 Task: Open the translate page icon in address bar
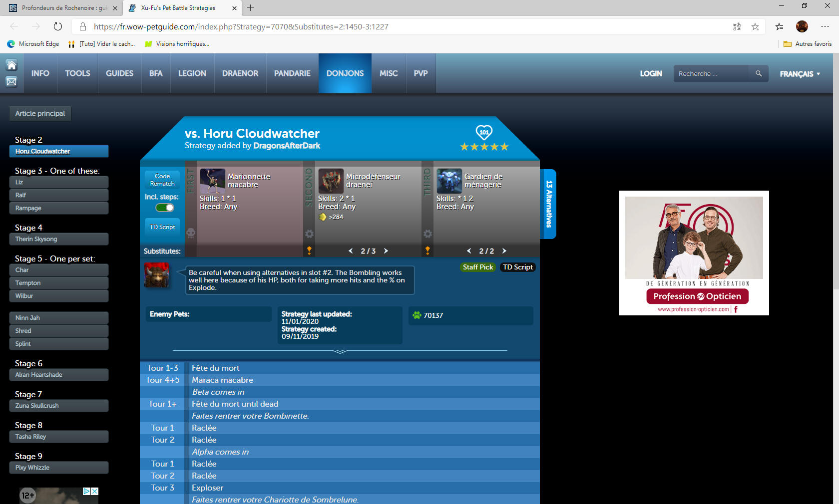click(737, 26)
